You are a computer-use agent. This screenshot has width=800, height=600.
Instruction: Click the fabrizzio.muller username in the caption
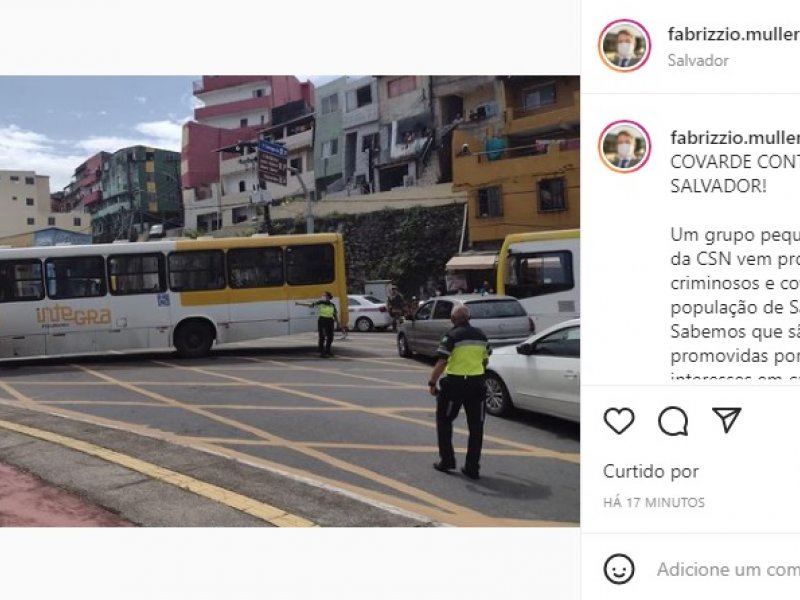coord(735,137)
